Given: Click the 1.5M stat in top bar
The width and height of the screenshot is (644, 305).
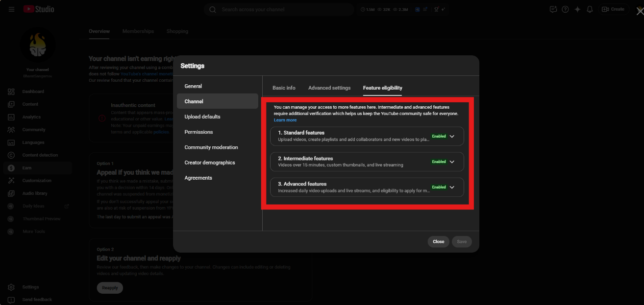Looking at the screenshot, I should click(x=368, y=9).
